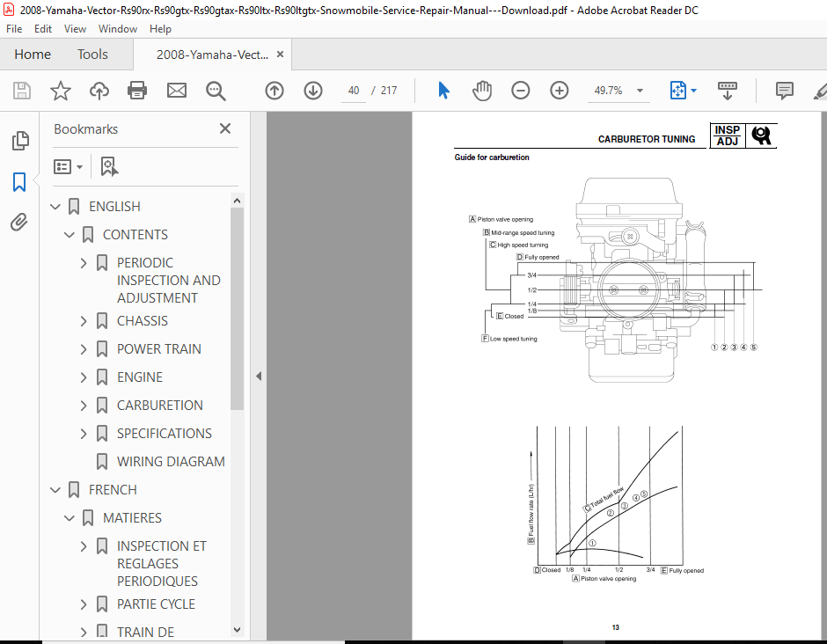Collapse the ENGLISH bookmark

55,207
